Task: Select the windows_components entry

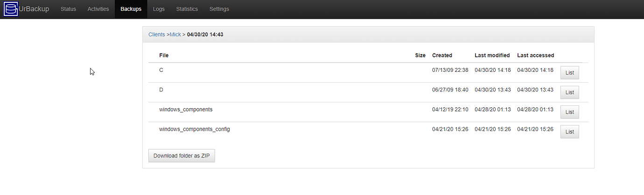Action: (x=186, y=109)
